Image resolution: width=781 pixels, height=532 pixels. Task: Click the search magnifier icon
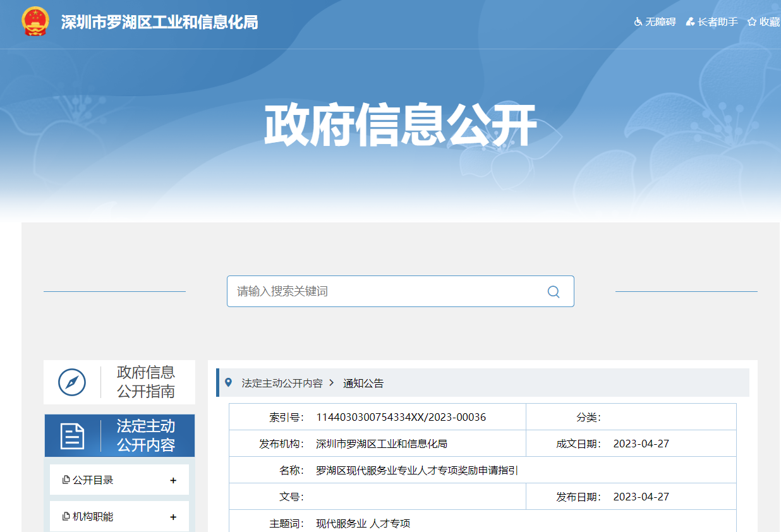coord(554,291)
